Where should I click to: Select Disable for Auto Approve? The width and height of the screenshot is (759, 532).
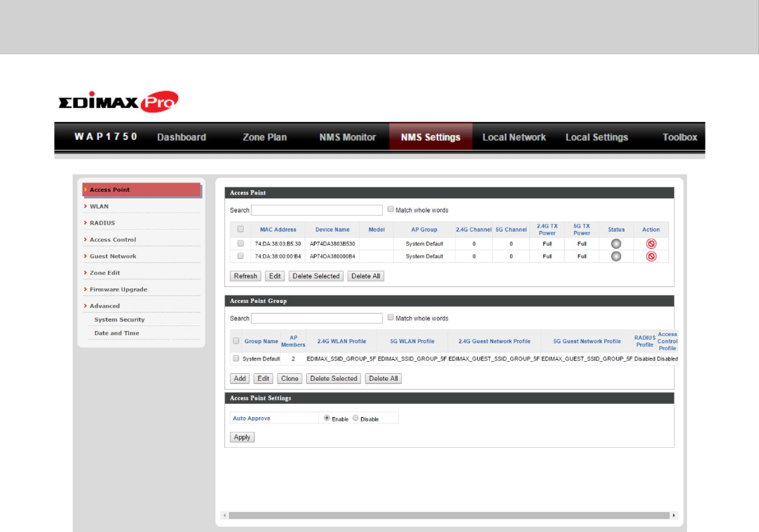[x=356, y=418]
